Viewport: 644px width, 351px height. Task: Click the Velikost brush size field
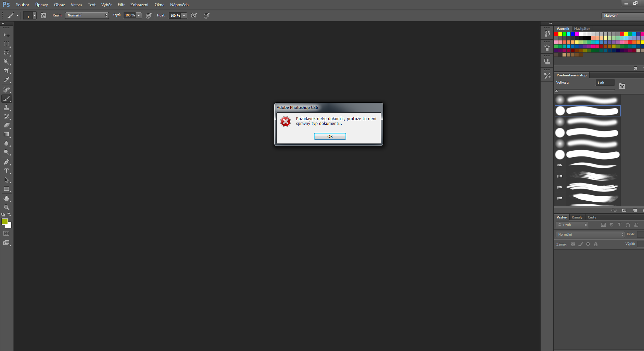pyautogui.click(x=605, y=83)
